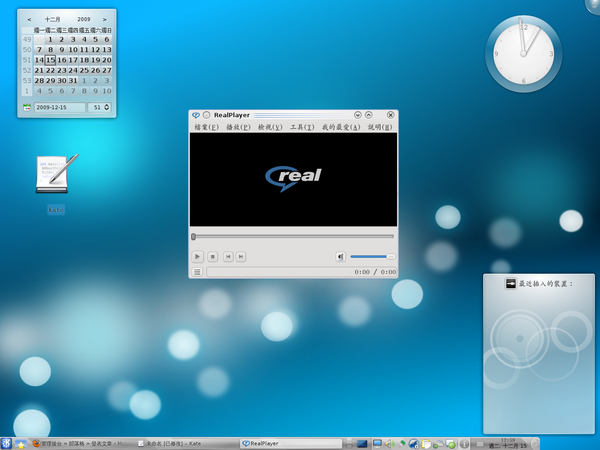Click the panel toolbox at taskbar end
600x450 pixels.
pyautogui.click(x=535, y=444)
